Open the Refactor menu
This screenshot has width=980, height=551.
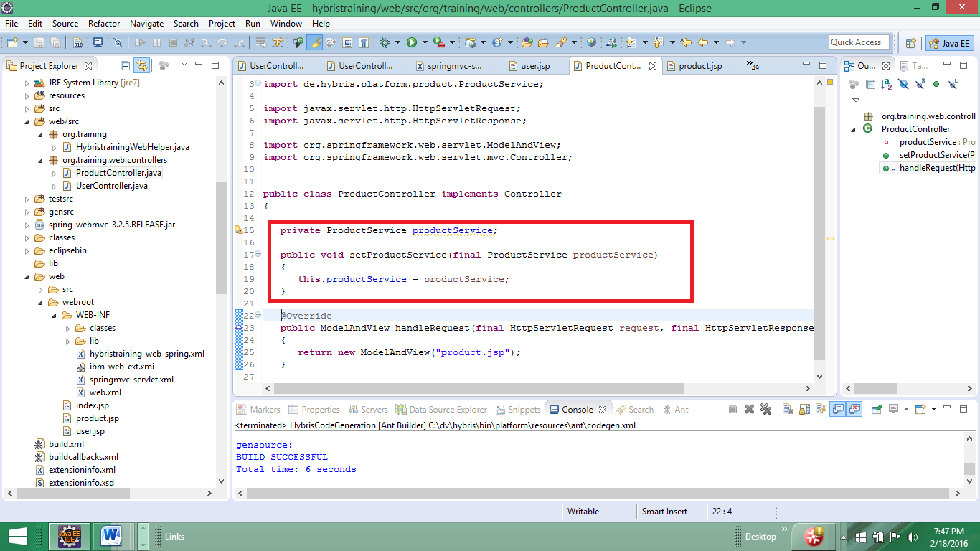(x=103, y=24)
